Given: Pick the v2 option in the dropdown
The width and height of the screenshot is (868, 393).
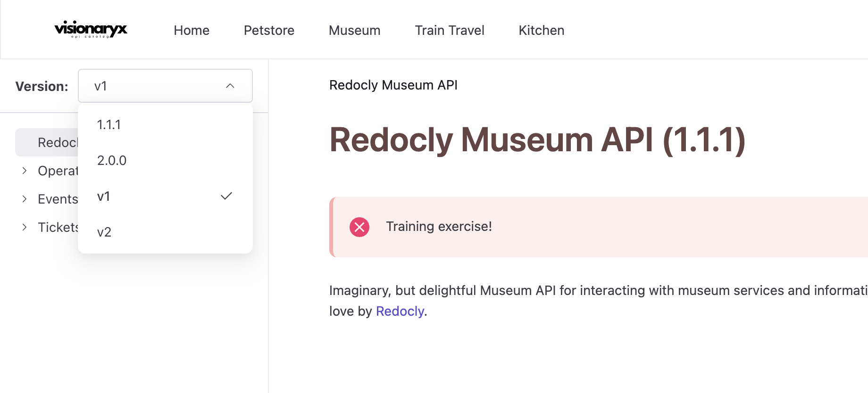Looking at the screenshot, I should click(x=104, y=232).
